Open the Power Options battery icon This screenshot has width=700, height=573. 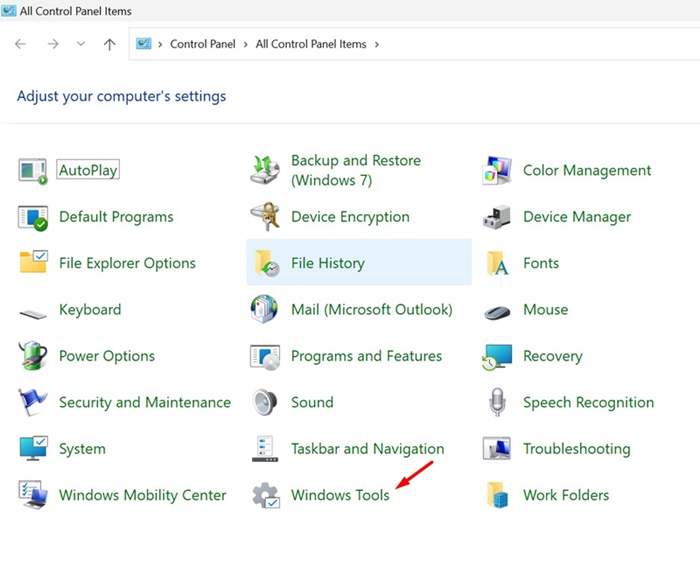32,356
